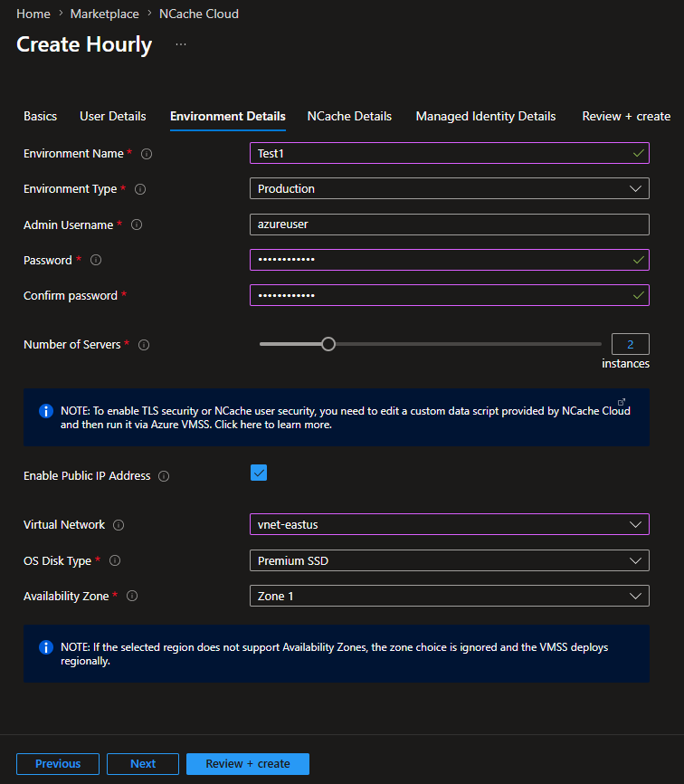684x784 pixels.
Task: Click the blue Review + create button
Action: (248, 763)
